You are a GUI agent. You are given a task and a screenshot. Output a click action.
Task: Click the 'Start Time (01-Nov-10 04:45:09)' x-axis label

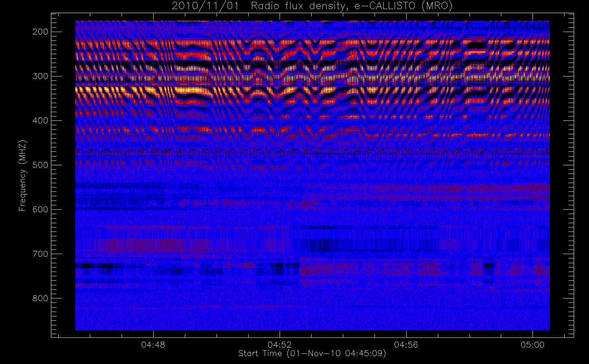tap(312, 353)
